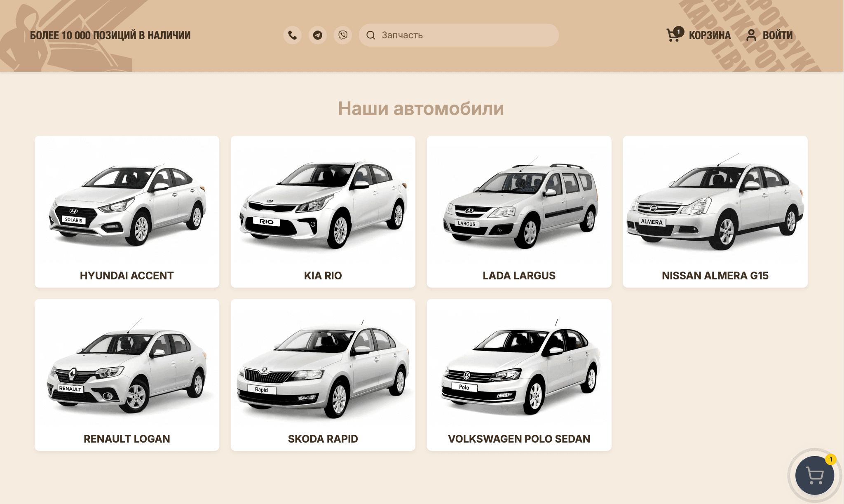Click the KIA RIO title text
This screenshot has width=844, height=504.
323,275
